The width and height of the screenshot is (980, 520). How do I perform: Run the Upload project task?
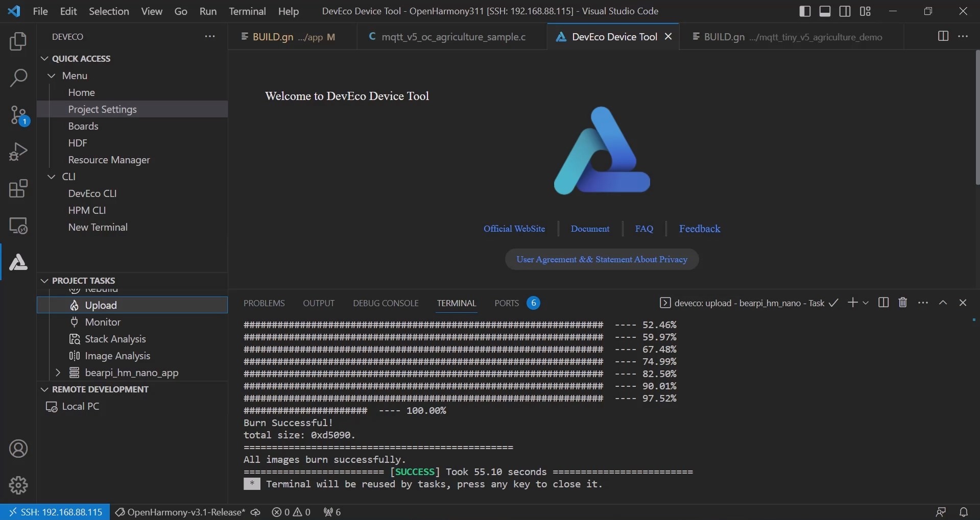pyautogui.click(x=132, y=305)
